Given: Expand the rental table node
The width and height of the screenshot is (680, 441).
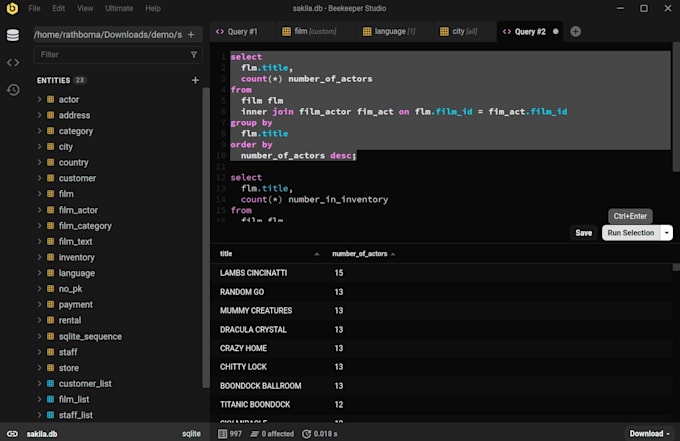Looking at the screenshot, I should 39,320.
